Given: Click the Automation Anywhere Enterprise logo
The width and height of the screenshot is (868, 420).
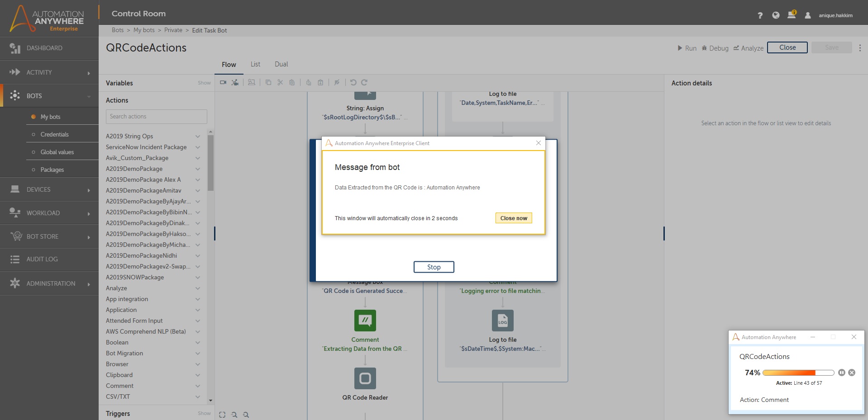Looking at the screenshot, I should pos(47,19).
